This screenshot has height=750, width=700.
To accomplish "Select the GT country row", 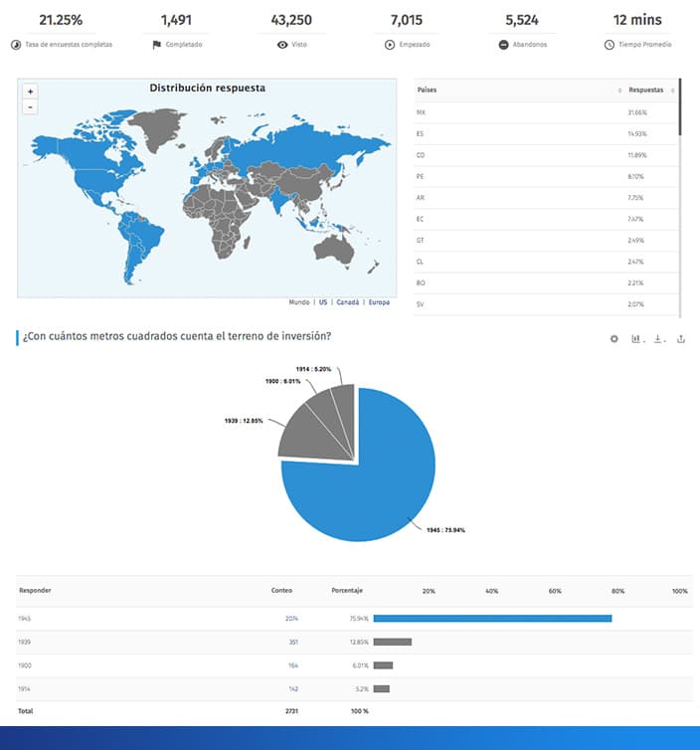I will pos(546,240).
